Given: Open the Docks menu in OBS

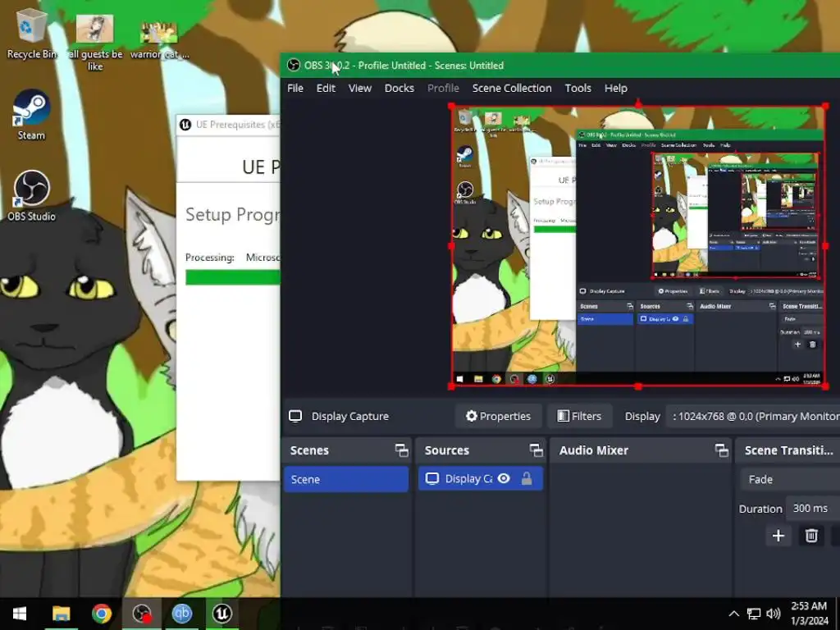Looking at the screenshot, I should click(399, 89).
